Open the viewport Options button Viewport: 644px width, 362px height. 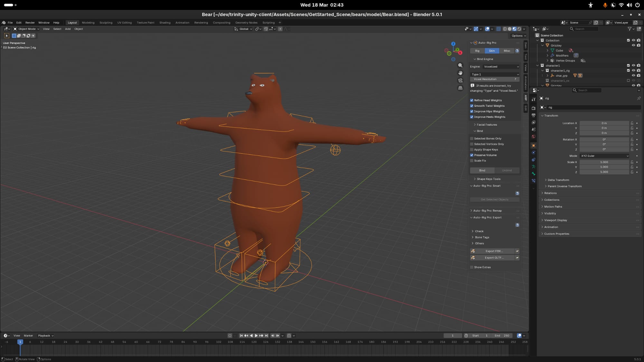(518, 36)
